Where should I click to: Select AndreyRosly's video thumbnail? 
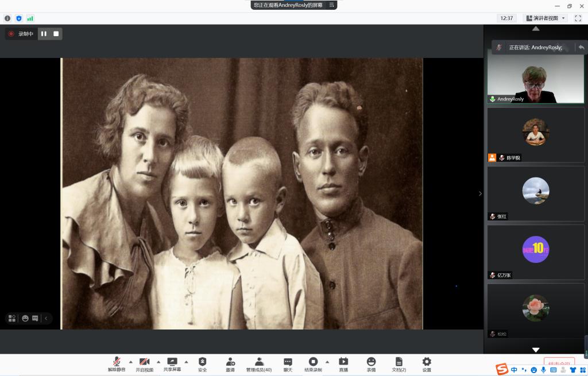tap(535, 76)
